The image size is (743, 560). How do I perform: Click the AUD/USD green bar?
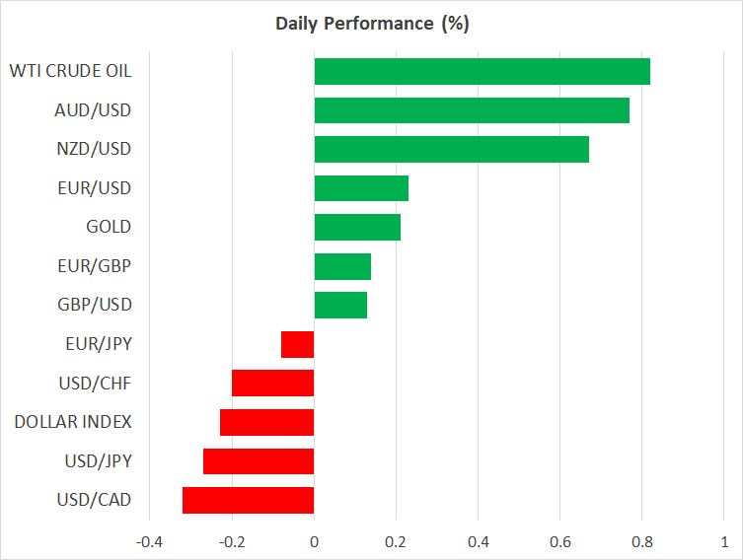pos(472,110)
